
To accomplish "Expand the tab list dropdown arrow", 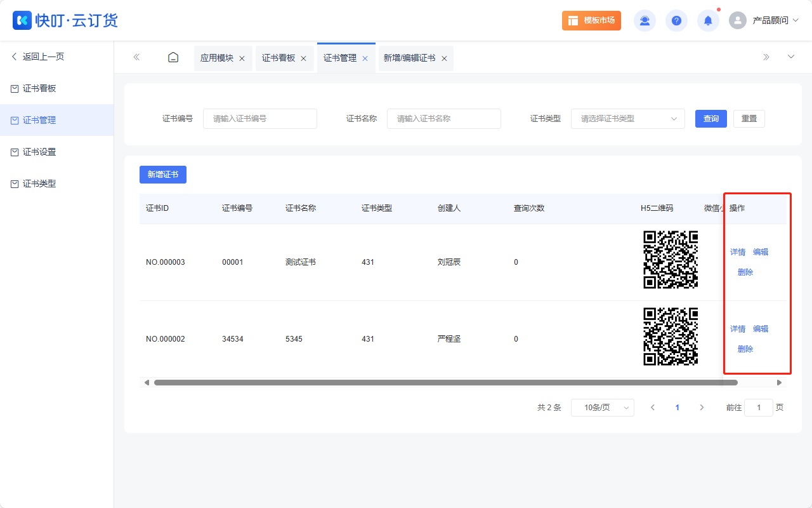I will pos(791,57).
